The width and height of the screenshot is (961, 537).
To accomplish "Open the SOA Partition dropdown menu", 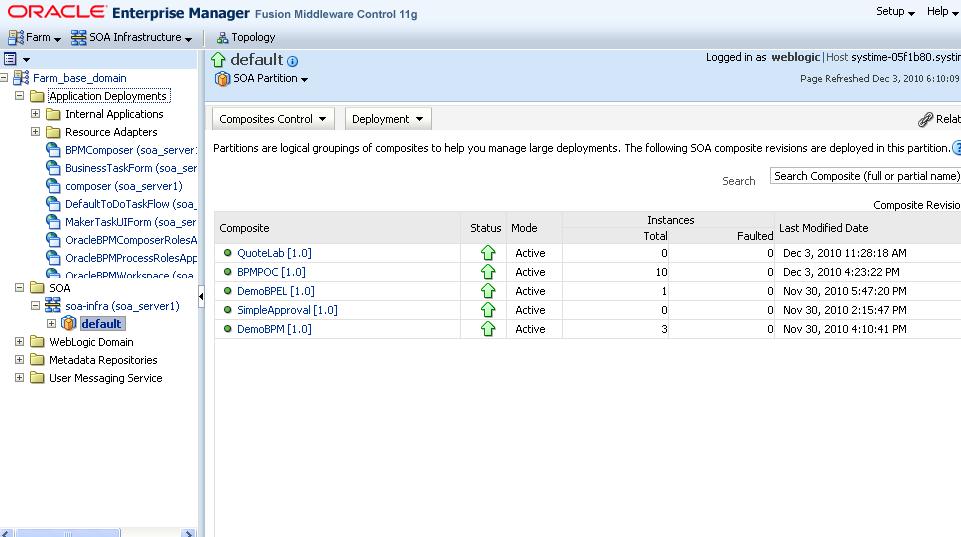I will click(x=270, y=78).
